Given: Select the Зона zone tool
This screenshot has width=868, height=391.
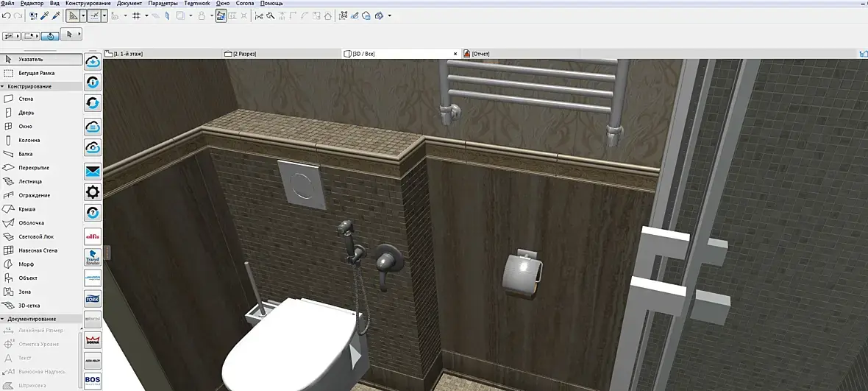Looking at the screenshot, I should click(41, 292).
